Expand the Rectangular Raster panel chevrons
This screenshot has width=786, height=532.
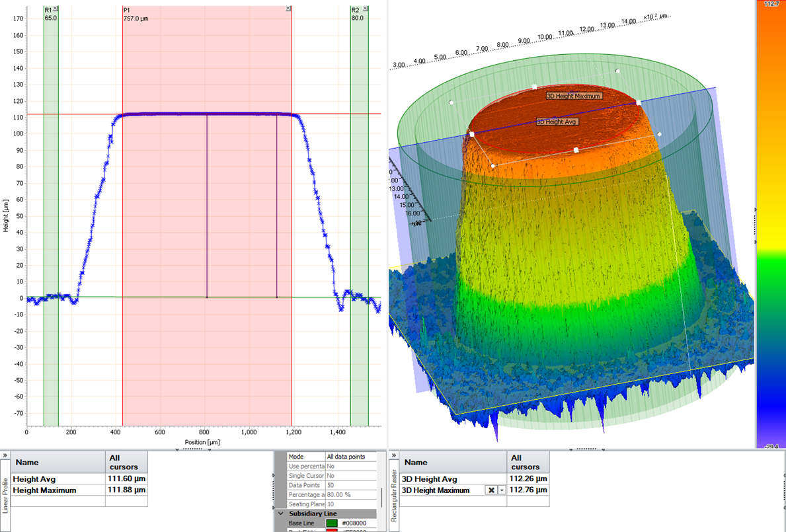pos(394,456)
